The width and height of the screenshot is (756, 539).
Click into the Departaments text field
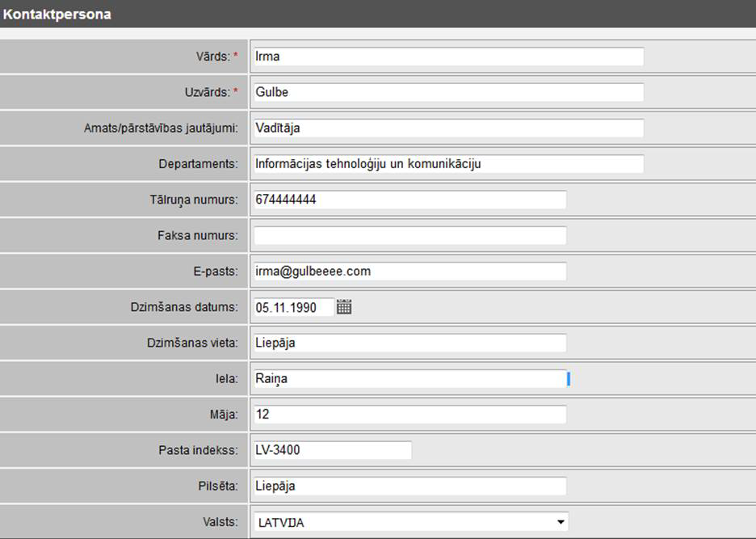448,164
